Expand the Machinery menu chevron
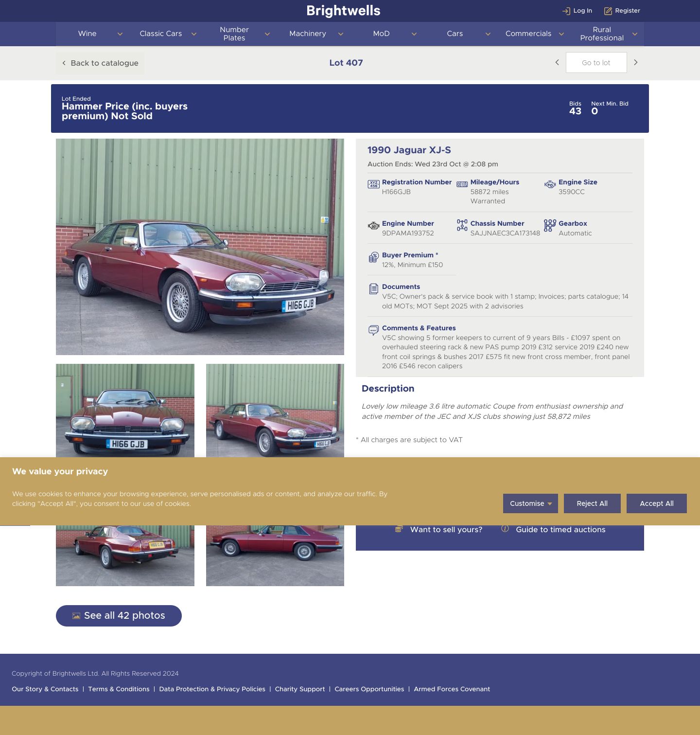 click(340, 34)
